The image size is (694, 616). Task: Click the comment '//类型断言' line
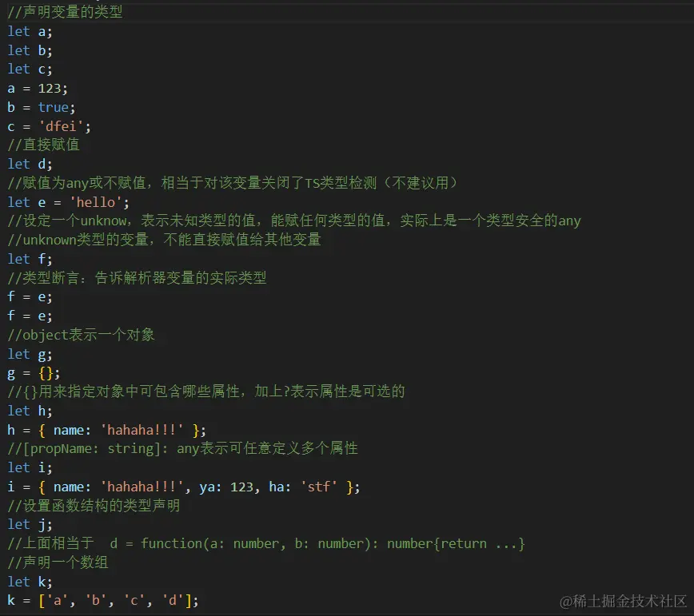click(137, 278)
